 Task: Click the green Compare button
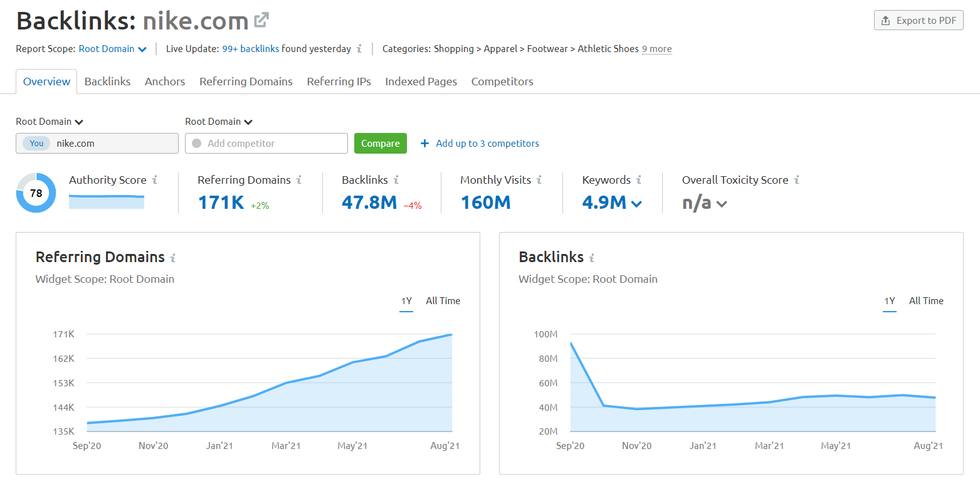(x=380, y=144)
